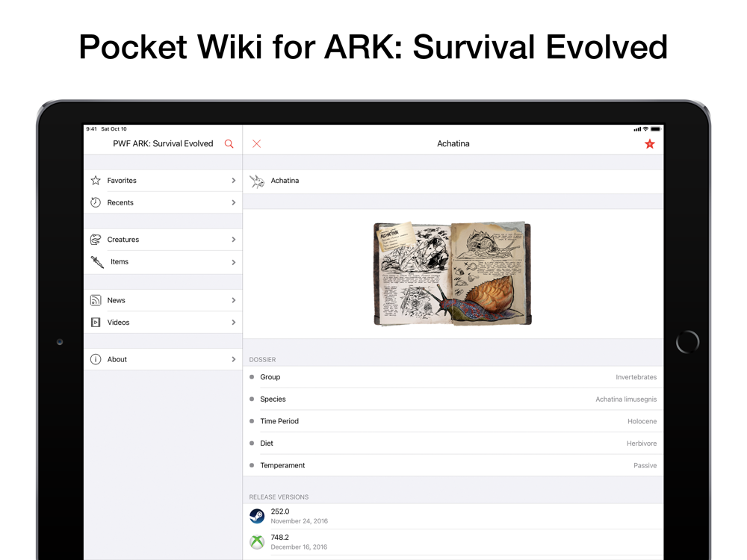Click the Favorites star icon
Image resolution: width=747 pixels, height=560 pixels.
click(x=96, y=181)
